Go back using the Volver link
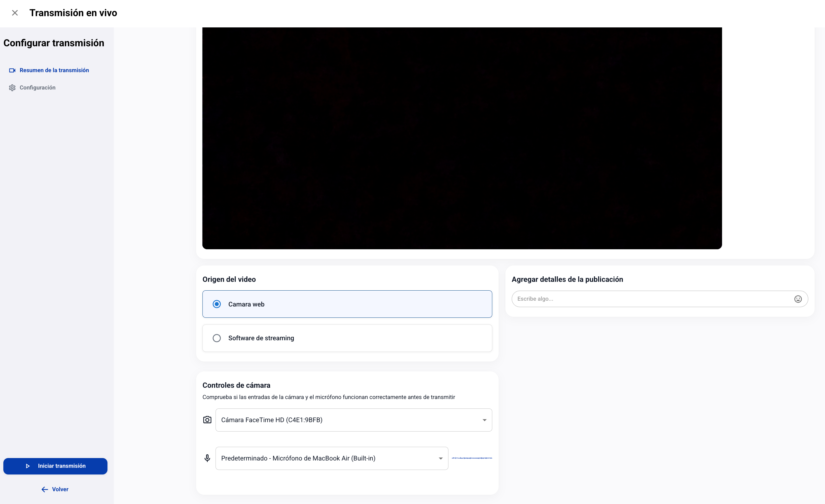Viewport: 825px width, 504px height. (x=60, y=489)
